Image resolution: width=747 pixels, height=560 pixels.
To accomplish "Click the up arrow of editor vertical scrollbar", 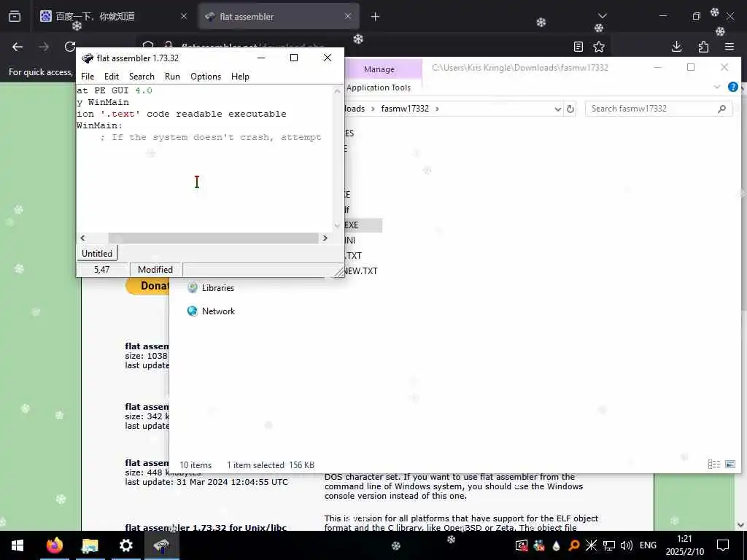I will pos(337,90).
